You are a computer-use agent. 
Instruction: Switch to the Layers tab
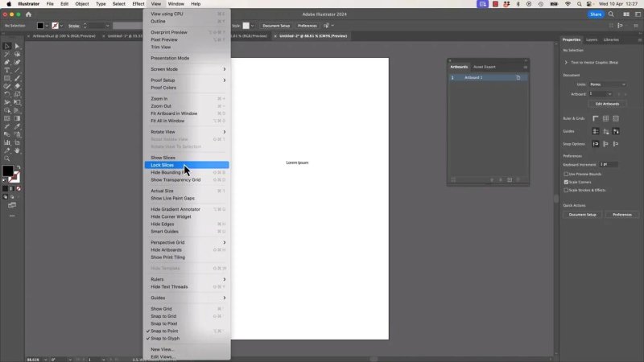pos(592,39)
